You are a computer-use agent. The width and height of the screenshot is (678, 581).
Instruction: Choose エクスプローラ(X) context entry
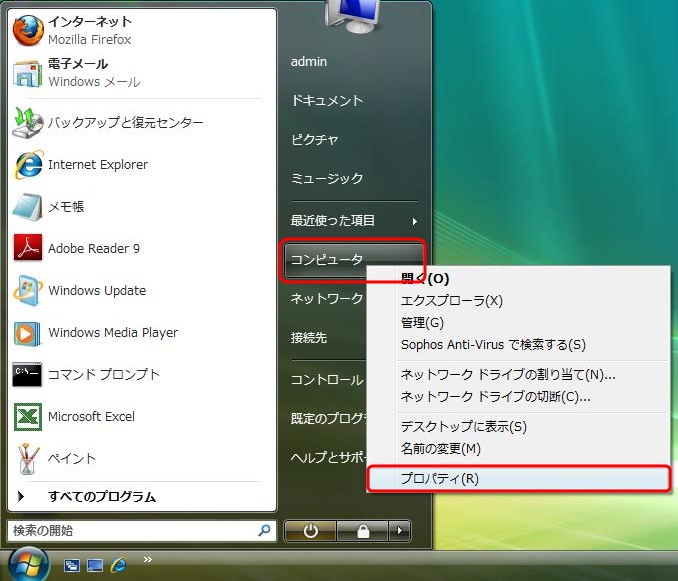pyautogui.click(x=452, y=301)
